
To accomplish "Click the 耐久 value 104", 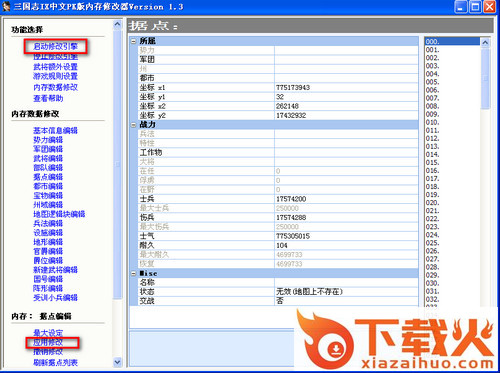I will click(x=282, y=246).
